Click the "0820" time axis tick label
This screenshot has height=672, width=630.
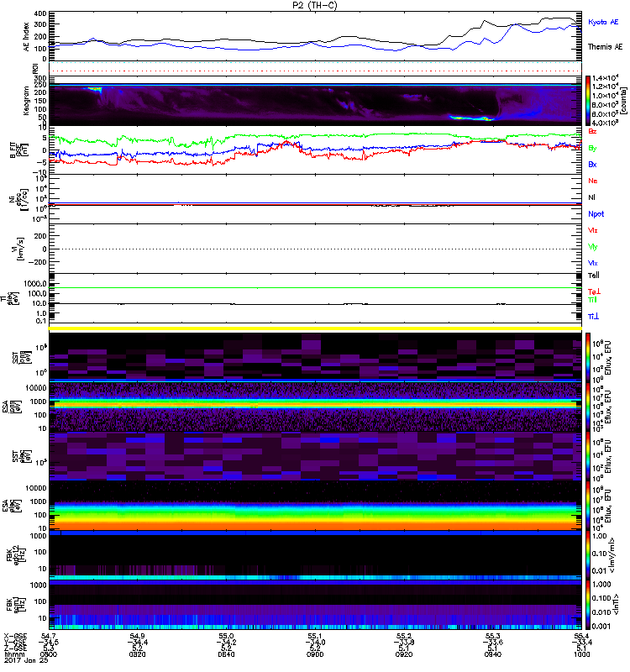pyautogui.click(x=137, y=654)
